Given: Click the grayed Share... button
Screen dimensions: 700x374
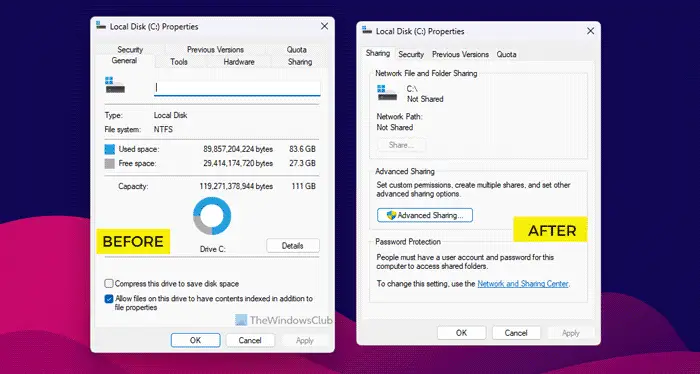Looking at the screenshot, I should [401, 145].
